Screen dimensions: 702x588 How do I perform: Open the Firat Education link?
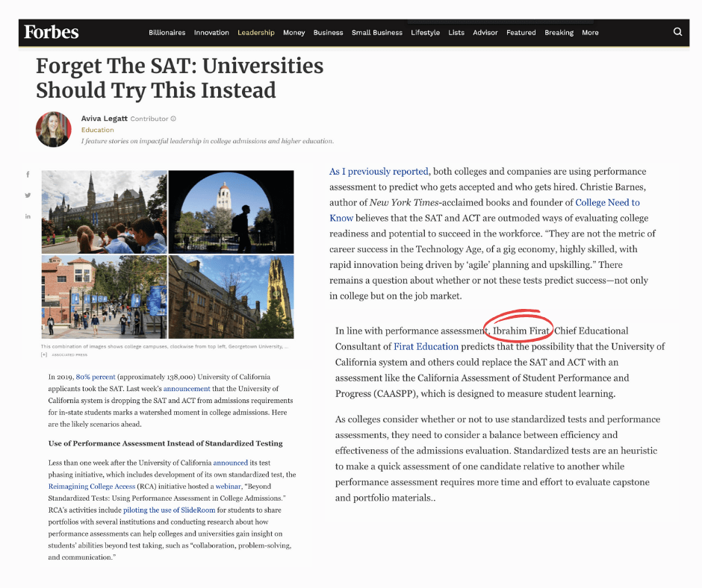pos(426,346)
